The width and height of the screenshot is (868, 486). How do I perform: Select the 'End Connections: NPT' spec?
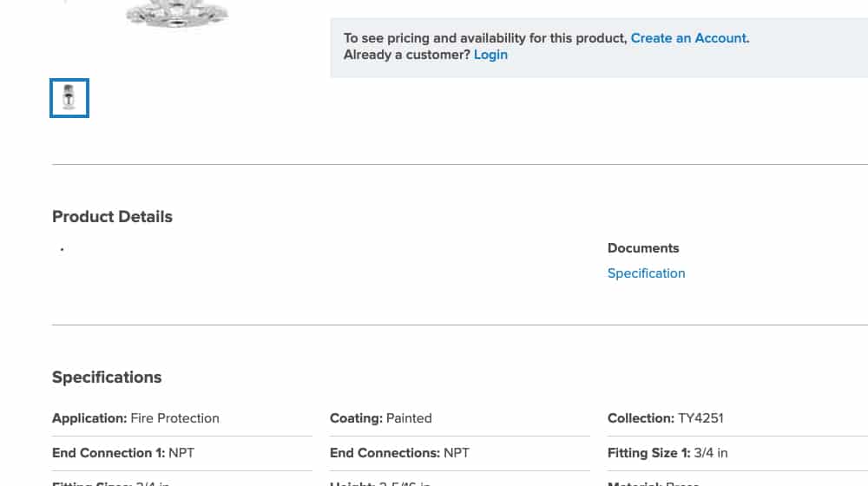click(x=399, y=453)
